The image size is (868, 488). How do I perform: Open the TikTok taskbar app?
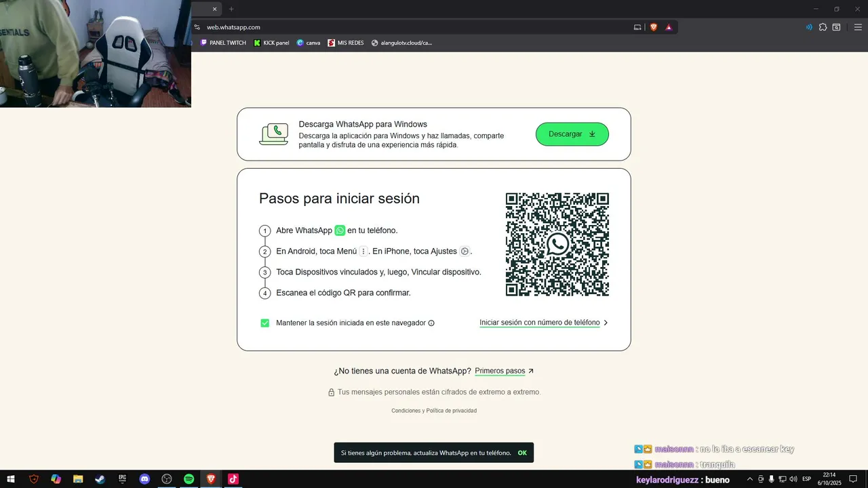tap(233, 479)
